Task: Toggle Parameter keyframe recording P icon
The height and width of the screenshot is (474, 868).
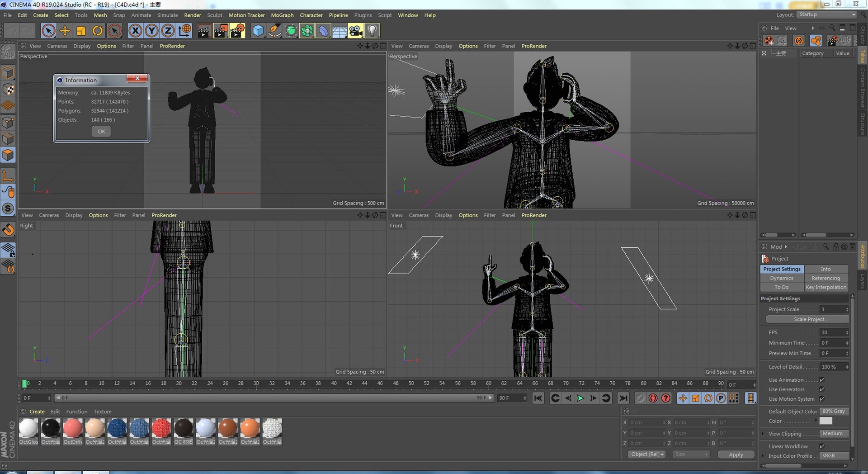Action: click(721, 398)
